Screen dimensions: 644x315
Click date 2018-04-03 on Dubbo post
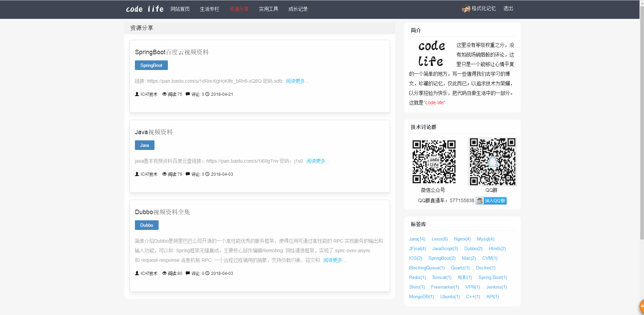pyautogui.click(x=222, y=273)
